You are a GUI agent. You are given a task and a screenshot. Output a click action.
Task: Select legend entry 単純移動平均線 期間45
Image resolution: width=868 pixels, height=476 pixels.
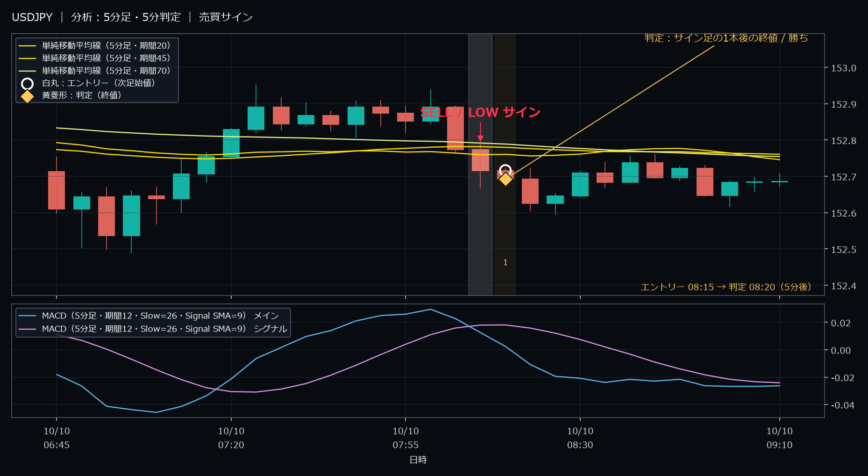[x=96, y=58]
